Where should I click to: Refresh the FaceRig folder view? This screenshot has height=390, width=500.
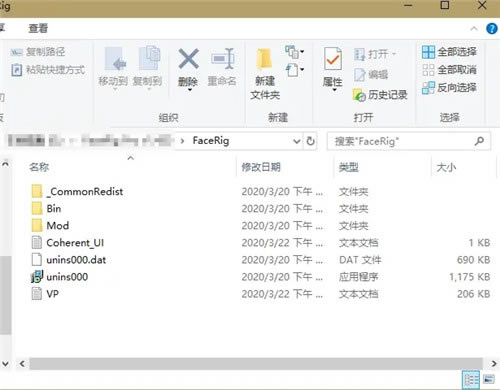point(310,141)
